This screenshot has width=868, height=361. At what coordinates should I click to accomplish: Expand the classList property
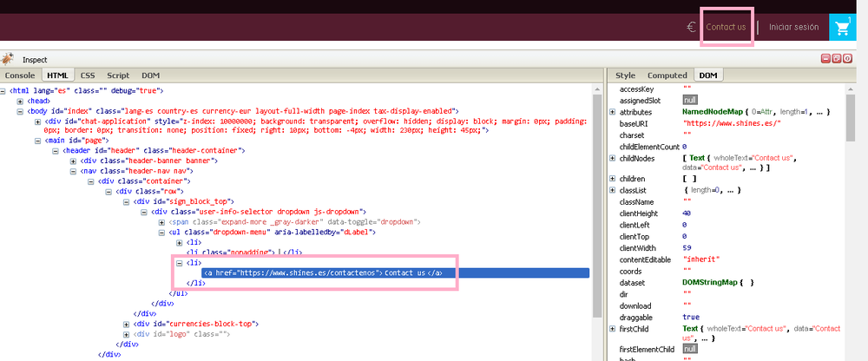pos(612,190)
